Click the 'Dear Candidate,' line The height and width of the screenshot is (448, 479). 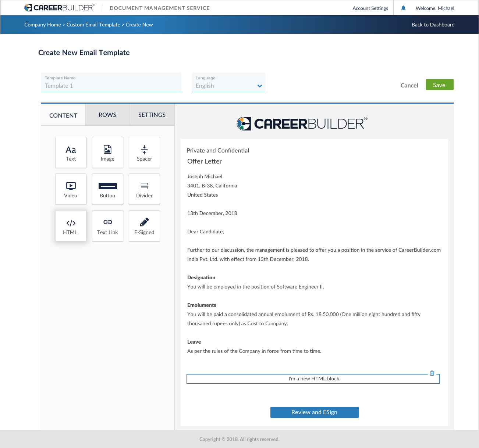click(x=205, y=232)
